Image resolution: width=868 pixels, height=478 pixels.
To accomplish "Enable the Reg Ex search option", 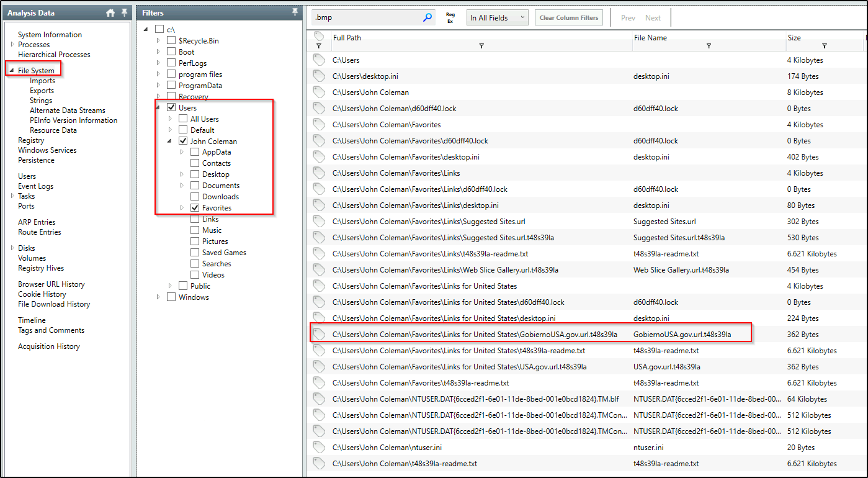I will tap(450, 17).
